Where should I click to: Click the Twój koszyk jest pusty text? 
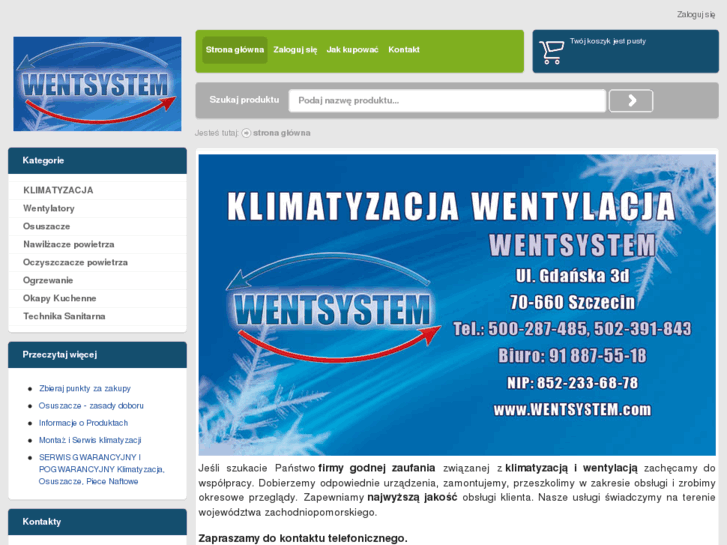608,41
